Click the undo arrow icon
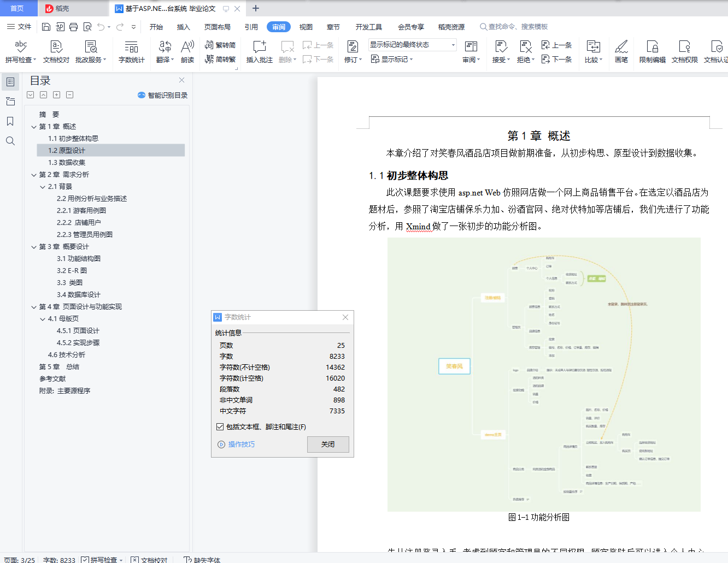Viewport: 728px width, 563px height. coord(101,27)
